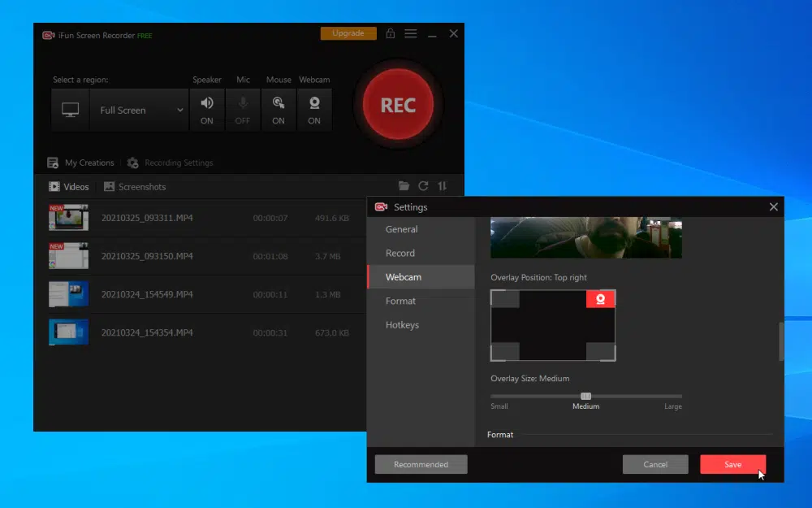The width and height of the screenshot is (812, 508).
Task: Toggle the Speaker ON button
Action: [206, 110]
